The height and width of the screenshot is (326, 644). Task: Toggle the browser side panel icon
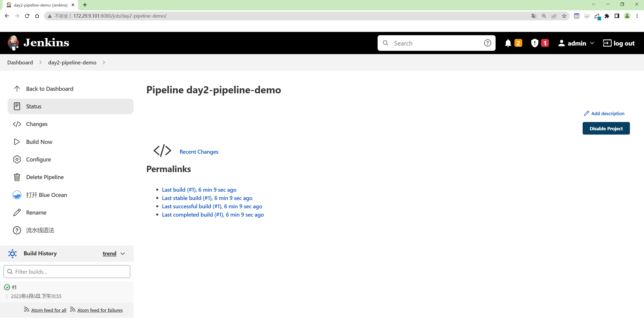point(617,16)
